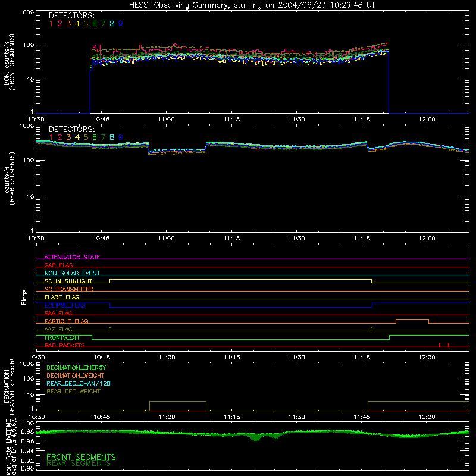Click the 11:15 time label under the Flags panel
The width and height of the screenshot is (476, 476).
231,358
